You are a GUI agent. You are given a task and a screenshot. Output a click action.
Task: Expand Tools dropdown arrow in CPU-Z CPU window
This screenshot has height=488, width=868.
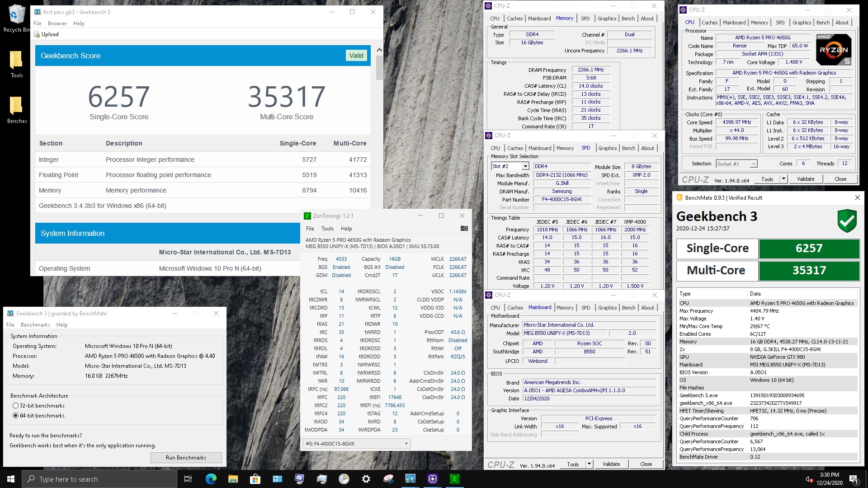tap(783, 179)
